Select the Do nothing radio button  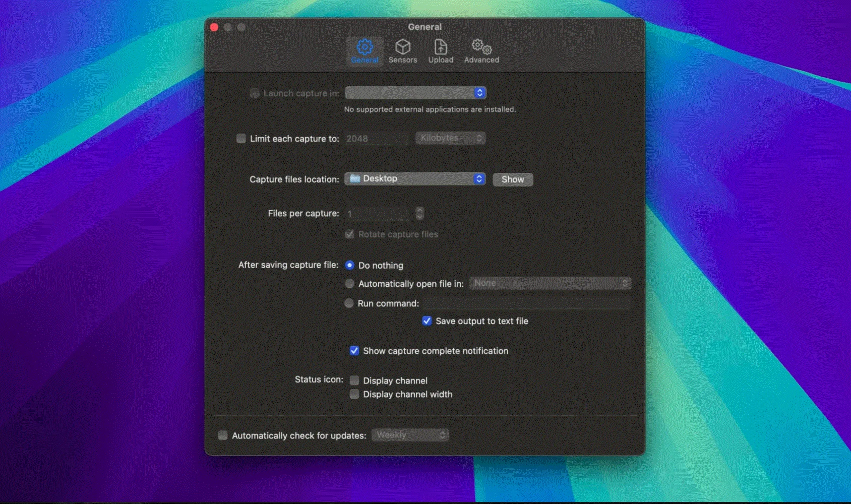pyautogui.click(x=349, y=265)
